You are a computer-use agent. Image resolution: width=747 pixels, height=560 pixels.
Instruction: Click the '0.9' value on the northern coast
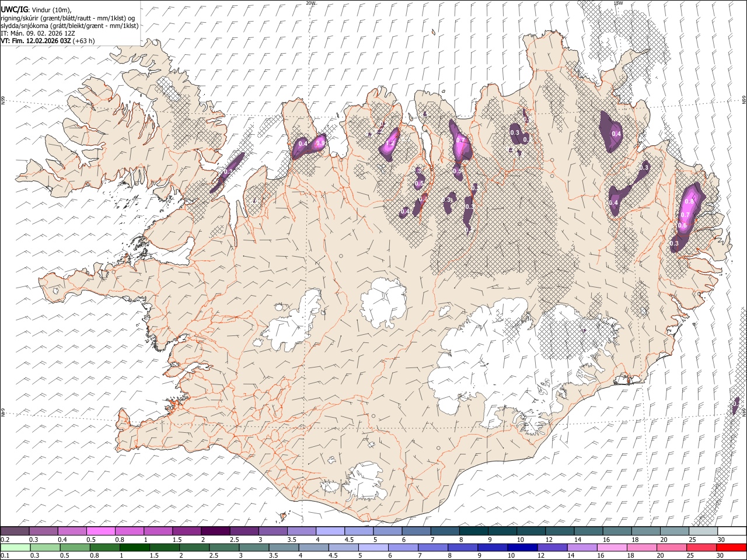[320, 143]
